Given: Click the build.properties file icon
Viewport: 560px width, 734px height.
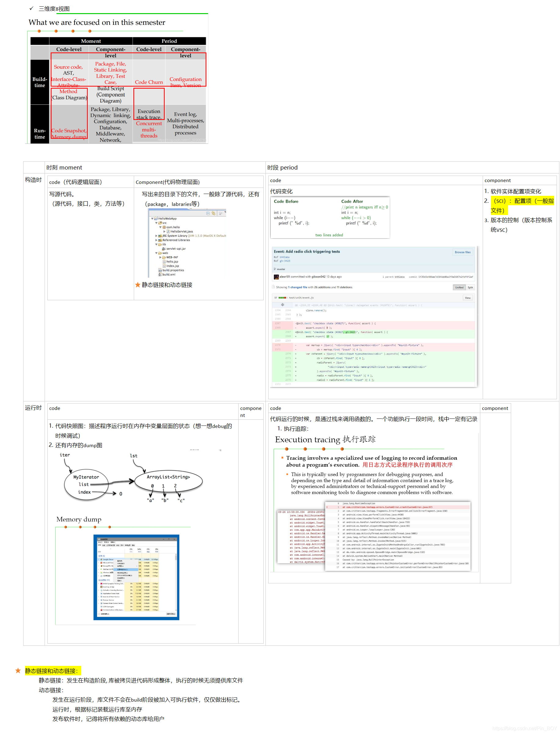Looking at the screenshot, I should tap(160, 270).
